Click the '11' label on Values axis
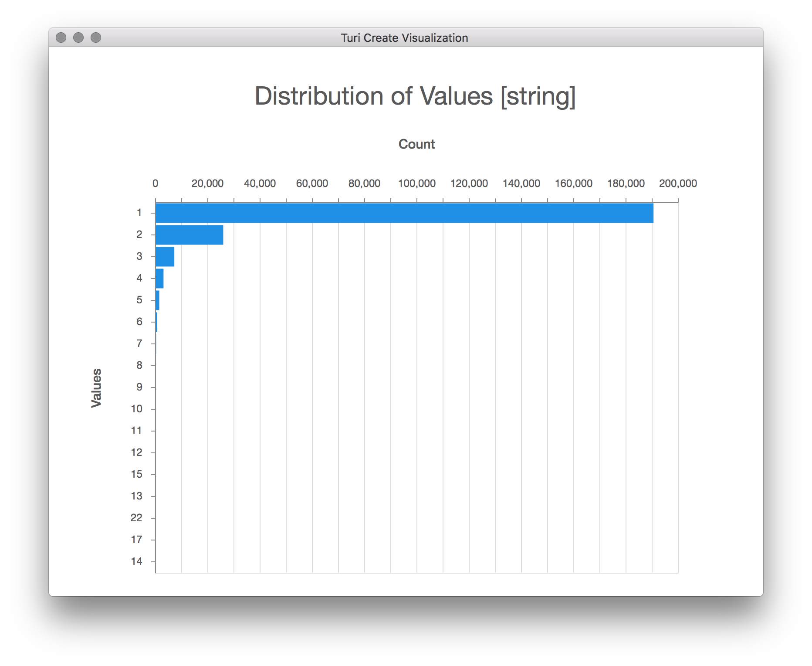The height and width of the screenshot is (666, 812). (136, 431)
